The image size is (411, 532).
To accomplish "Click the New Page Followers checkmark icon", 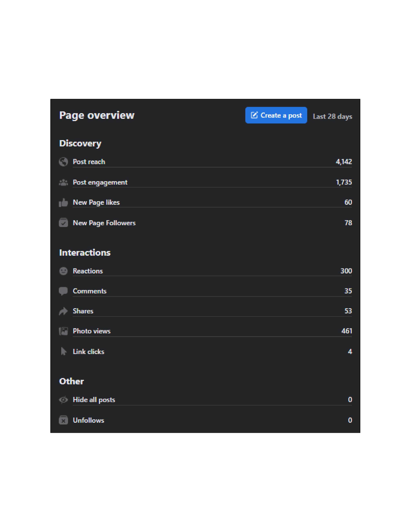I will point(63,223).
